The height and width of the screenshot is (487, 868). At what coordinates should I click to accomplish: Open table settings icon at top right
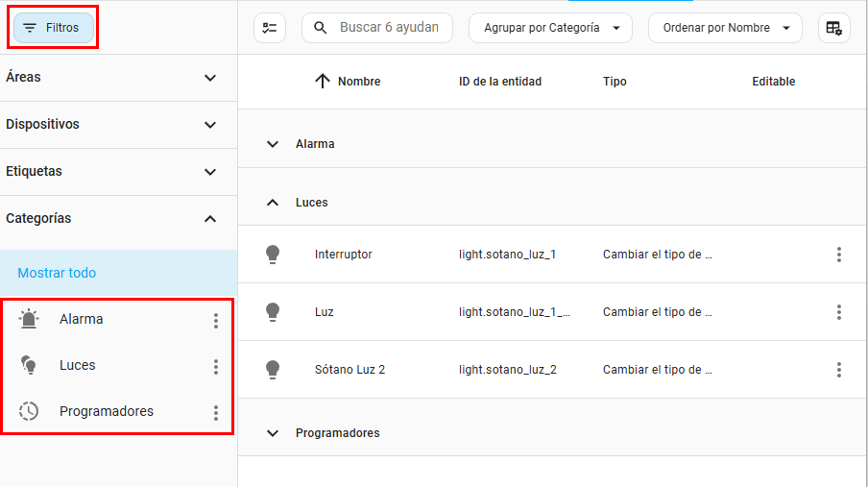pos(833,28)
